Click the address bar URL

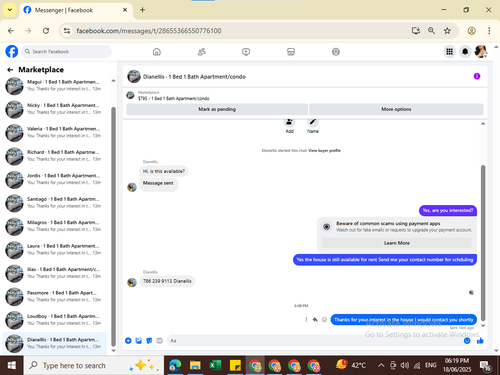pos(149,31)
